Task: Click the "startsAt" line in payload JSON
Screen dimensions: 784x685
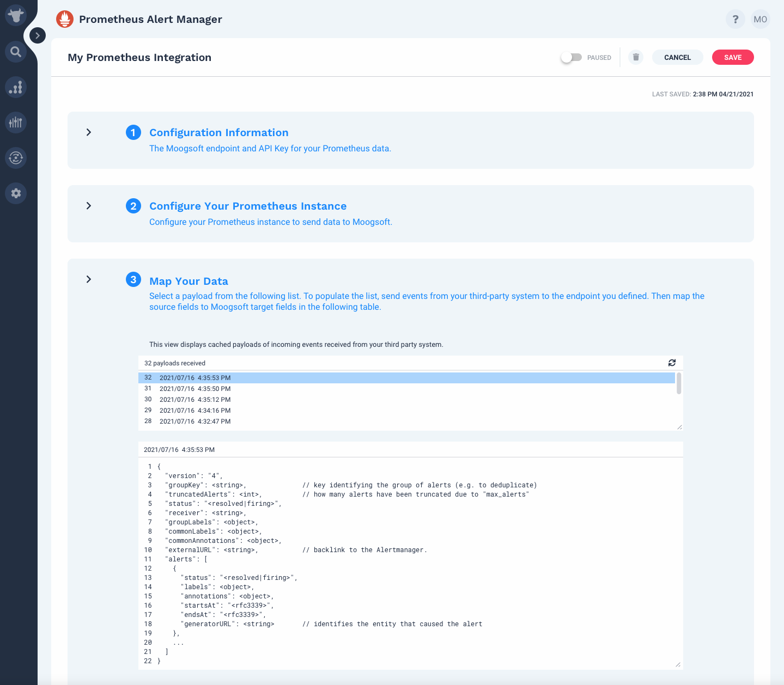Action: point(227,606)
